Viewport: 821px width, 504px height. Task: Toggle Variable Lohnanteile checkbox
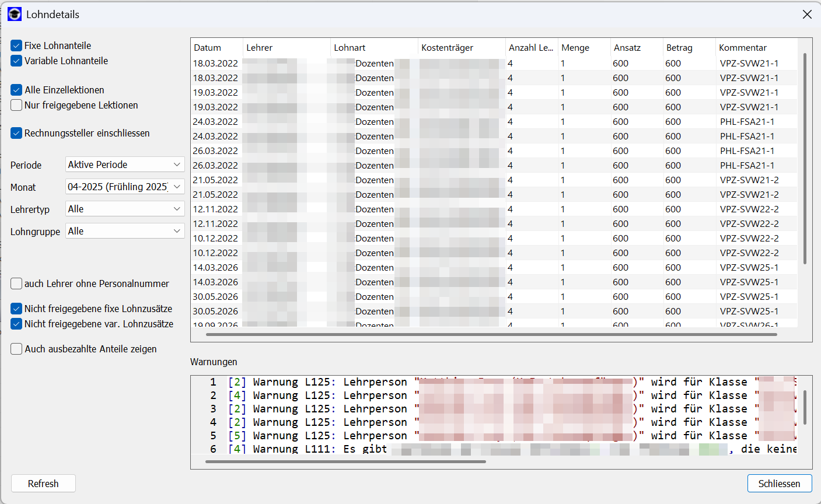[16, 61]
